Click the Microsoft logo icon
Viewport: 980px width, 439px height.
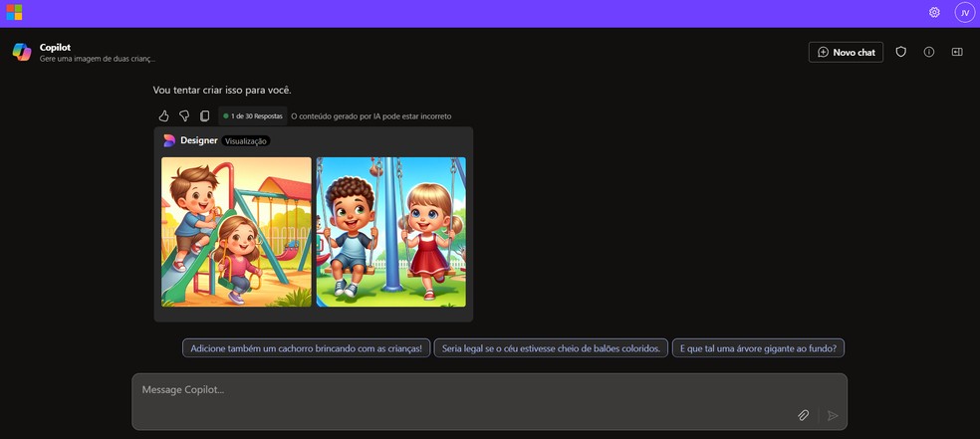[x=14, y=13]
